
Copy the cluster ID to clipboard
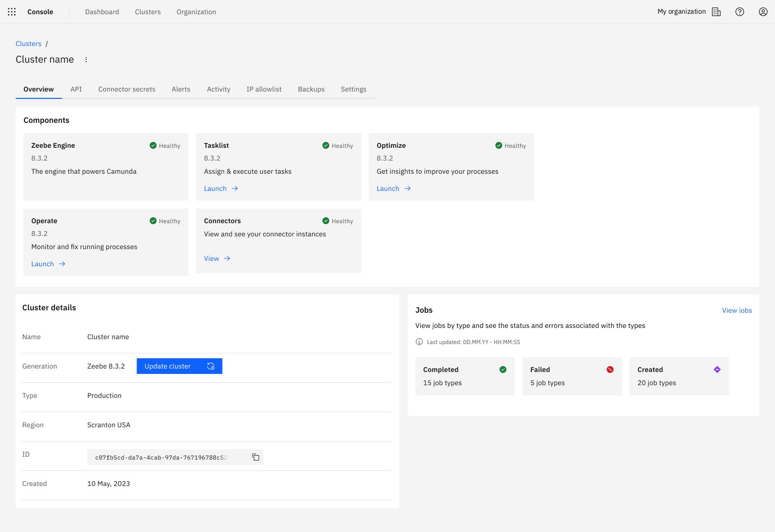(255, 457)
